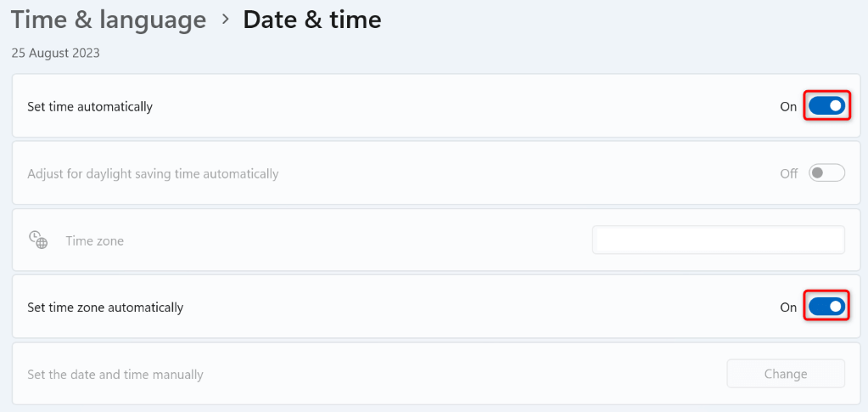Click On status beside Set time zone automatically

point(788,308)
